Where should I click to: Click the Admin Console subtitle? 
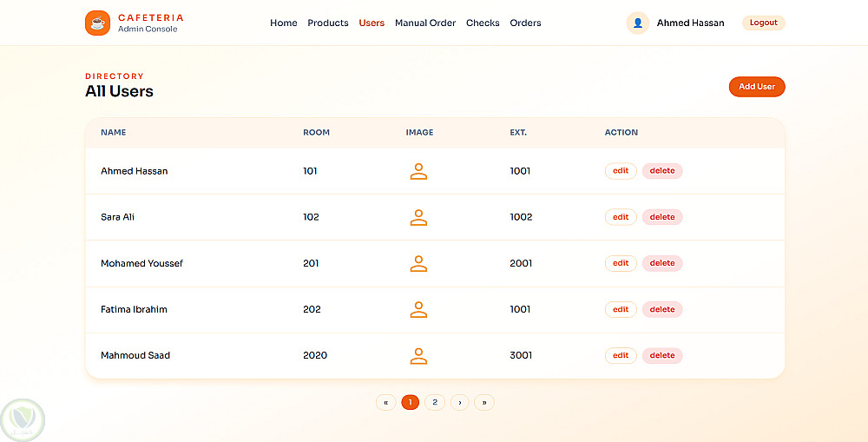coord(148,29)
